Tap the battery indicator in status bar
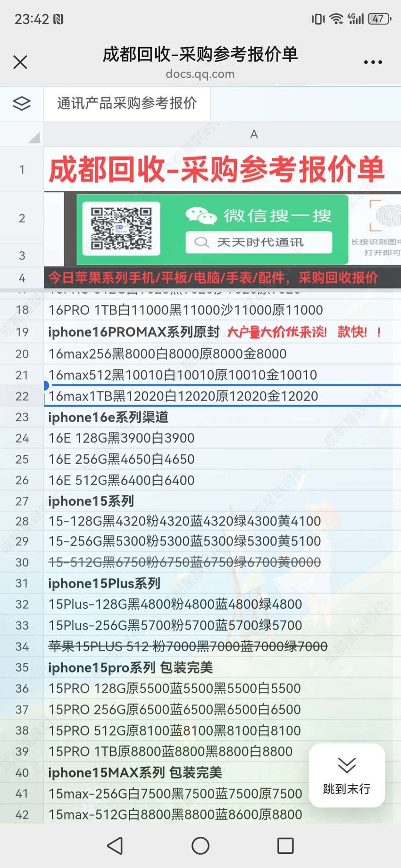This screenshot has height=868, width=401. [379, 19]
